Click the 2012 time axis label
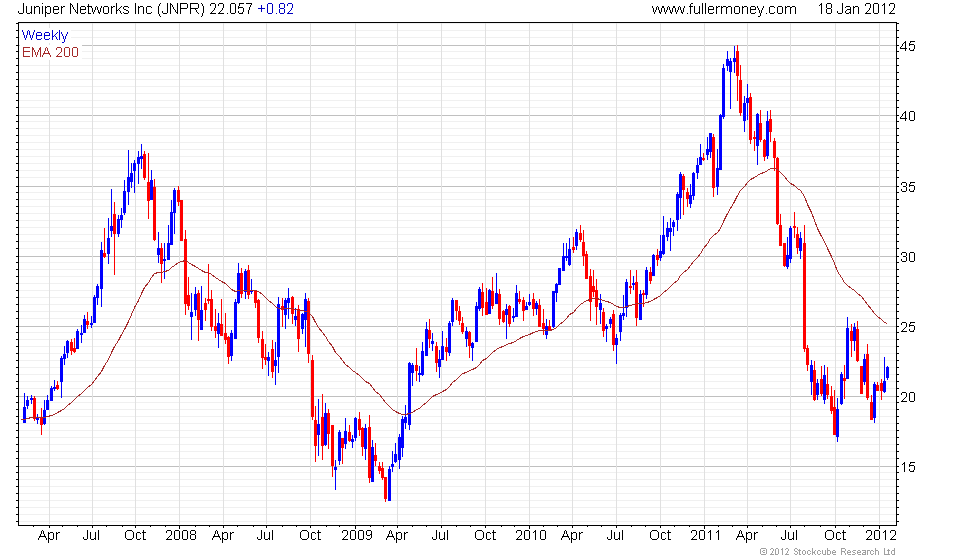The height and width of the screenshot is (560, 980). 881,536
